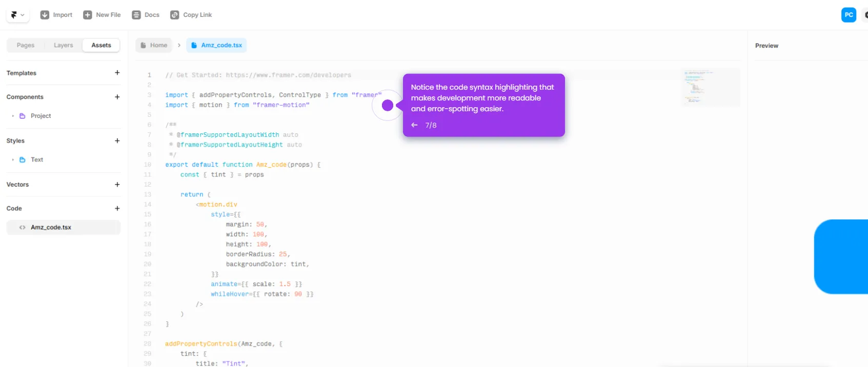Screen dimensions: 868x367
Task: Click the Vectors section heading
Action: (18, 185)
